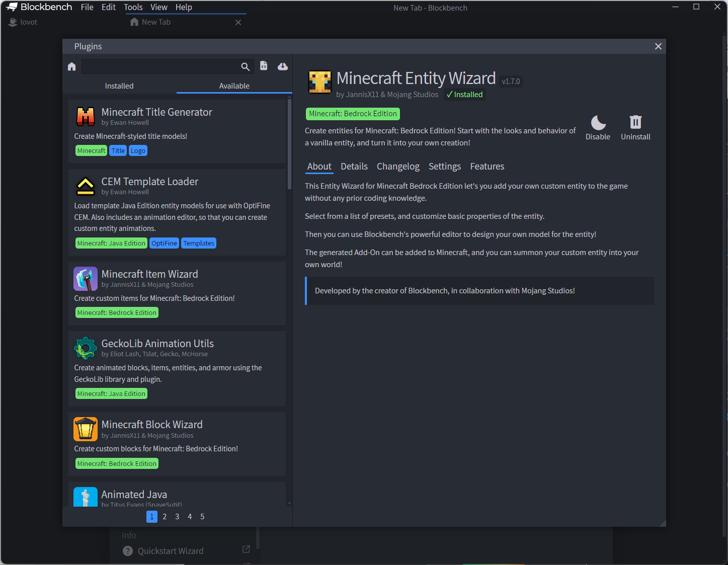Click the Templates tag
728x565 pixels.
point(199,244)
